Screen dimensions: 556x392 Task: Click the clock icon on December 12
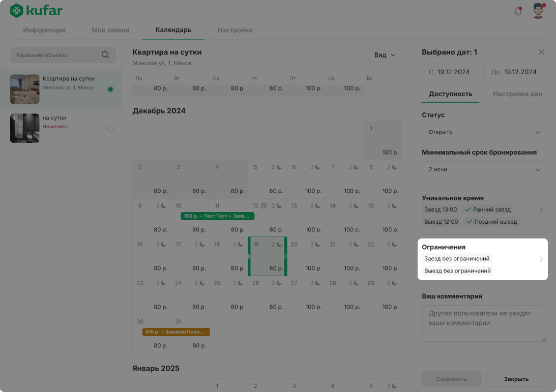pos(264,205)
